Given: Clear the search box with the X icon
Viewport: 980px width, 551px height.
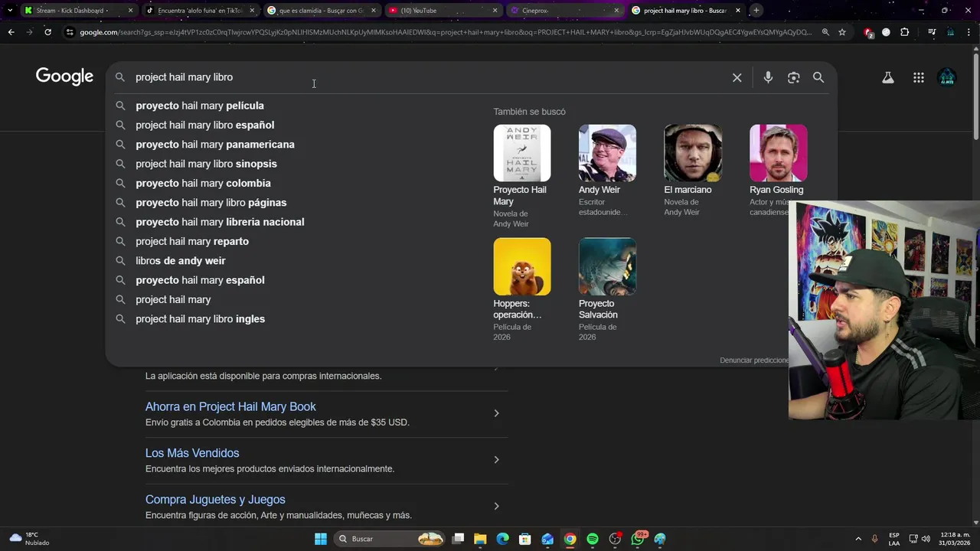Looking at the screenshot, I should tap(737, 77).
